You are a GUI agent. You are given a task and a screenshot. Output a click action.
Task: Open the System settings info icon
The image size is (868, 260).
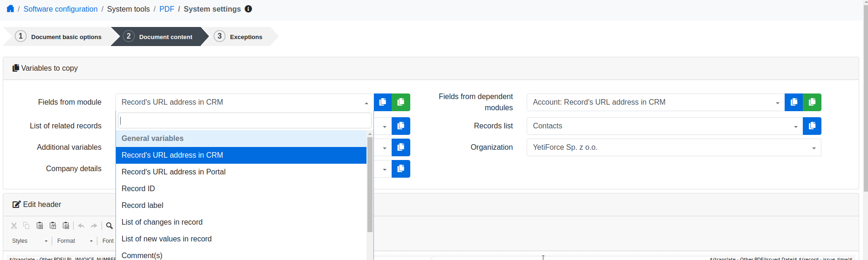tap(249, 9)
